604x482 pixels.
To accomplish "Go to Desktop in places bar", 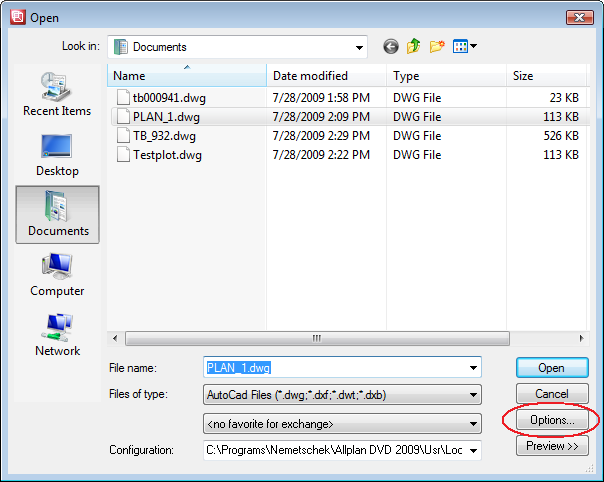I will click(57, 155).
